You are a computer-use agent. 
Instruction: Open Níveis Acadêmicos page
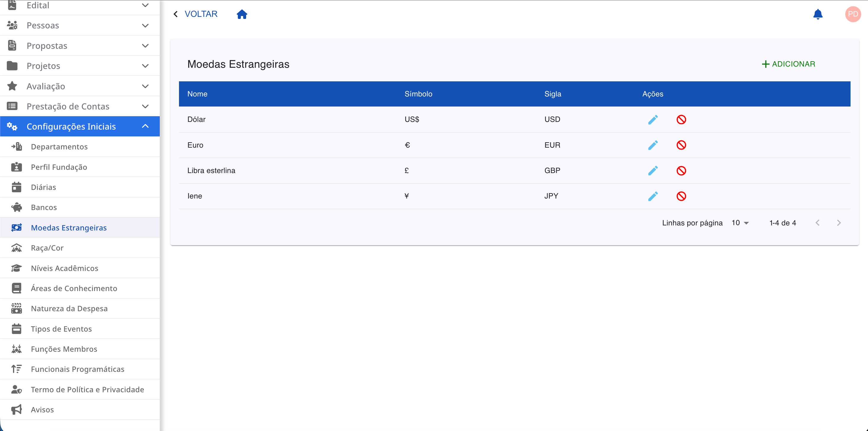[80, 268]
